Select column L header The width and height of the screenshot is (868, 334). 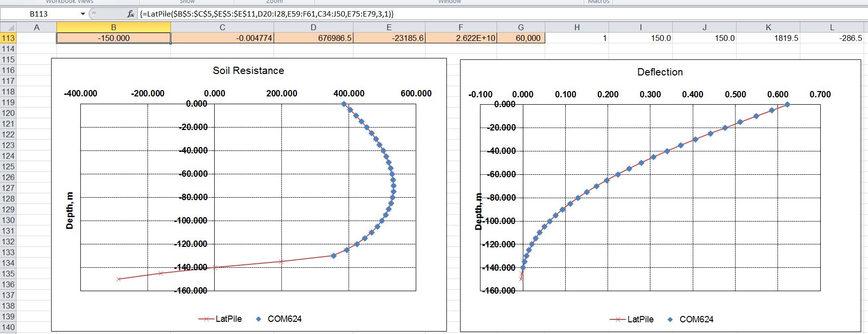click(832, 27)
